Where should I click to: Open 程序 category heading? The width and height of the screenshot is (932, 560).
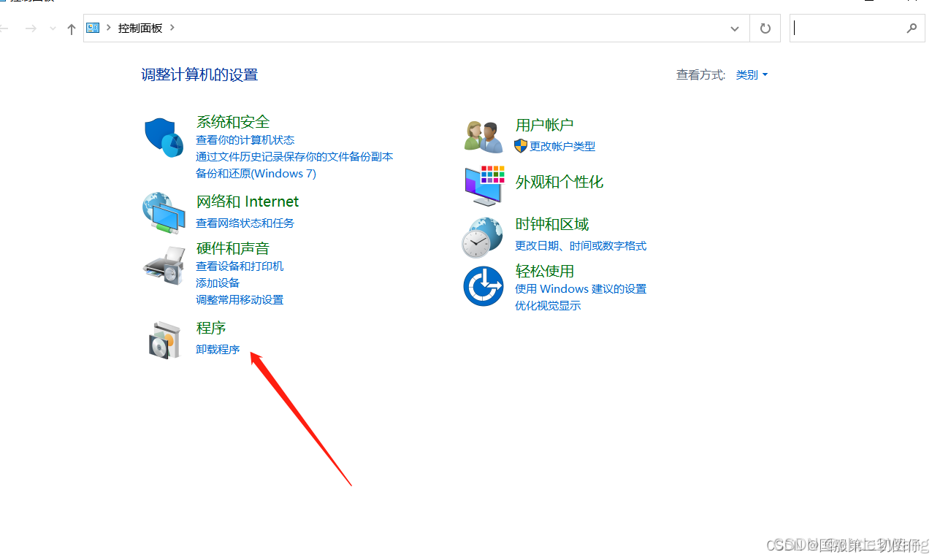pos(211,329)
